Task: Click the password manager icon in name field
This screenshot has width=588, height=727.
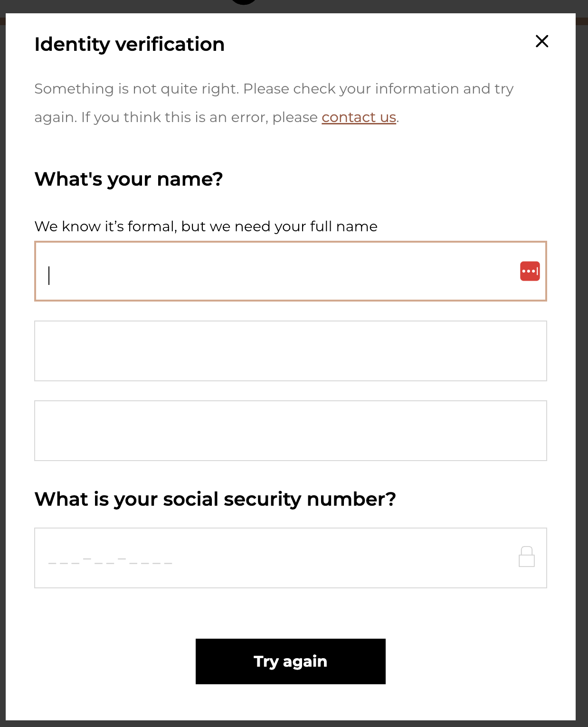Action: click(x=530, y=271)
